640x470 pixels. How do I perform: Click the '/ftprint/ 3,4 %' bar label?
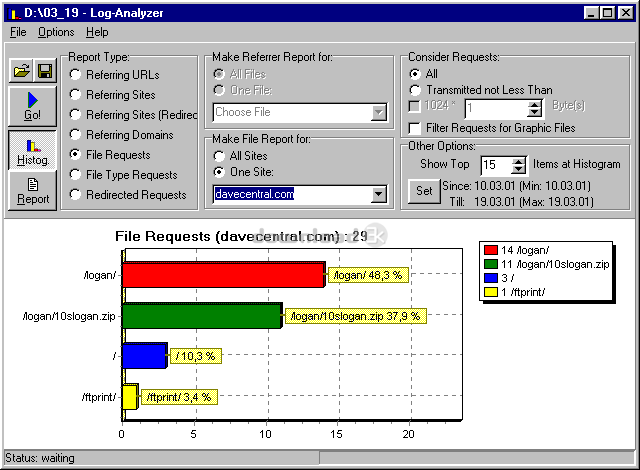pyautogui.click(x=179, y=397)
